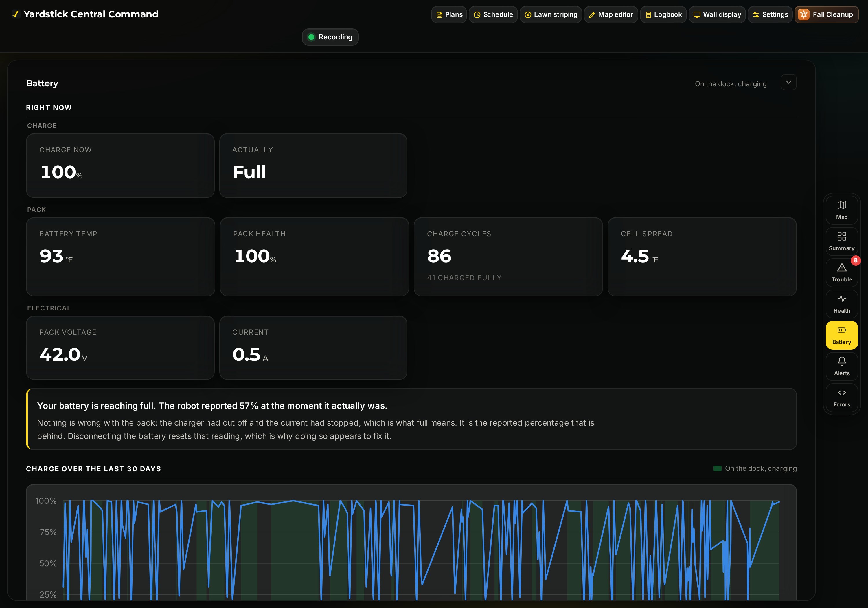Open the Health pulse panel
The width and height of the screenshot is (868, 608).
coord(842,304)
